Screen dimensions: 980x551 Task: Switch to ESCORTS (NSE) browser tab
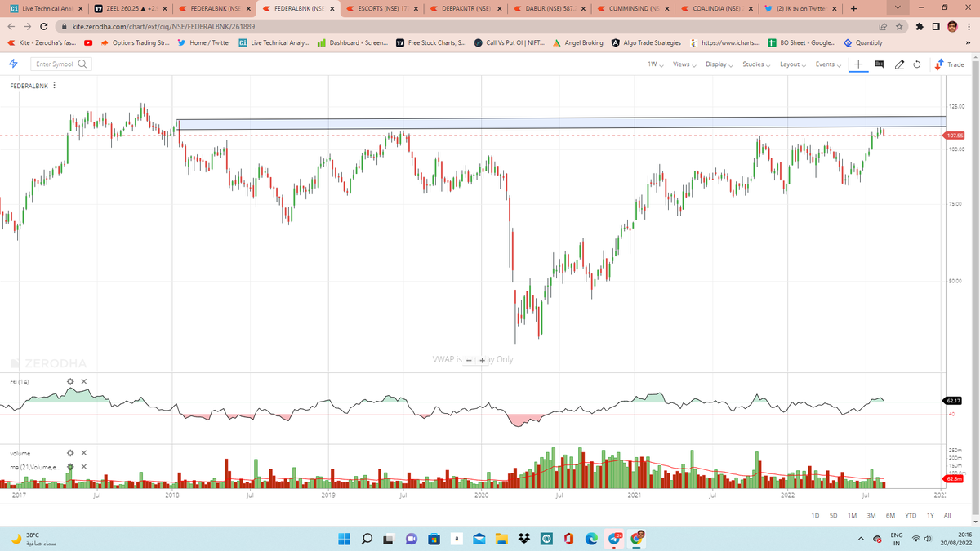click(381, 10)
